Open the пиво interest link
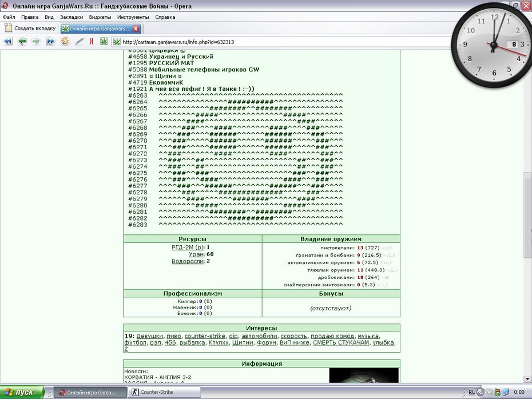Screen dimensions: 532x399 [x=174, y=336]
